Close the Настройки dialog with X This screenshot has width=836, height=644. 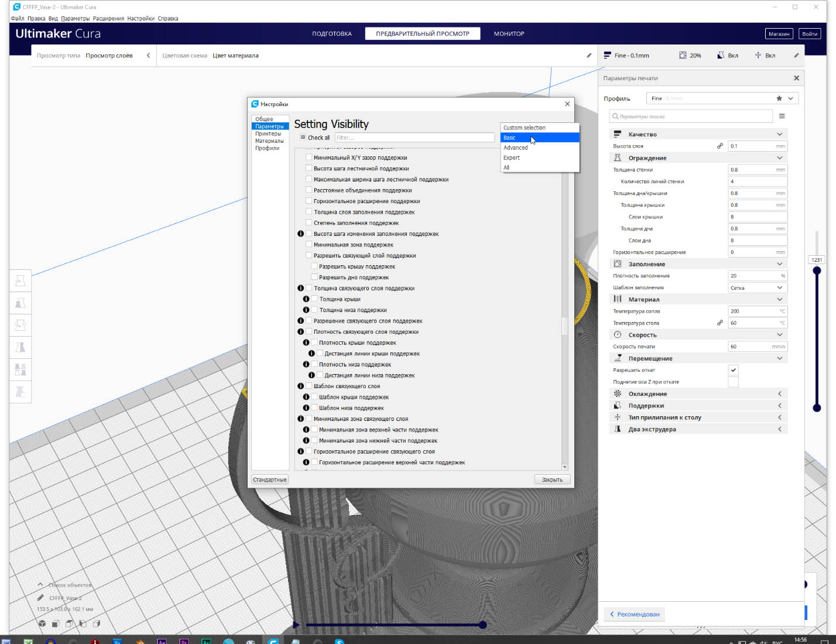567,104
